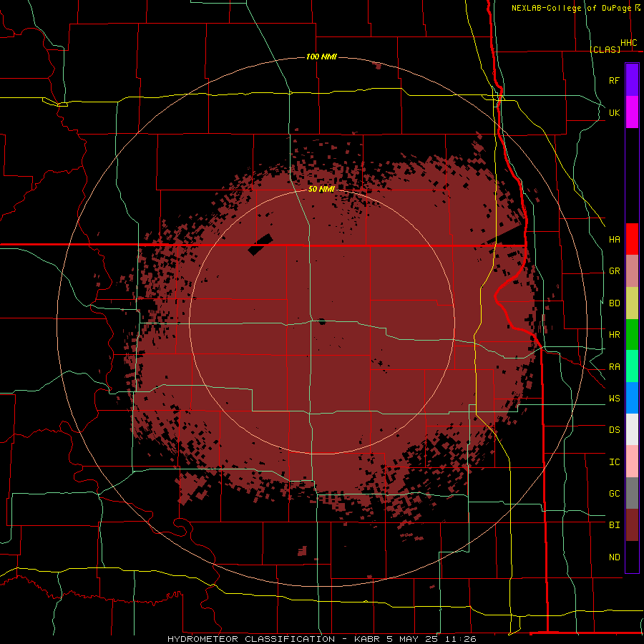Click the [CLAS] units label
The height and width of the screenshot is (644, 644).
pyautogui.click(x=605, y=49)
